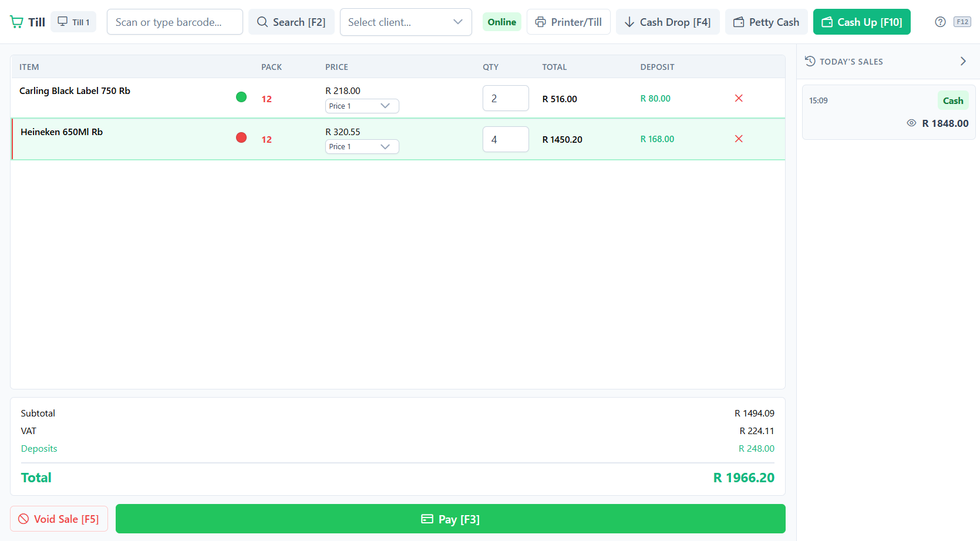This screenshot has height=541, width=980.
Task: Open Printer/Till settings
Action: [568, 22]
